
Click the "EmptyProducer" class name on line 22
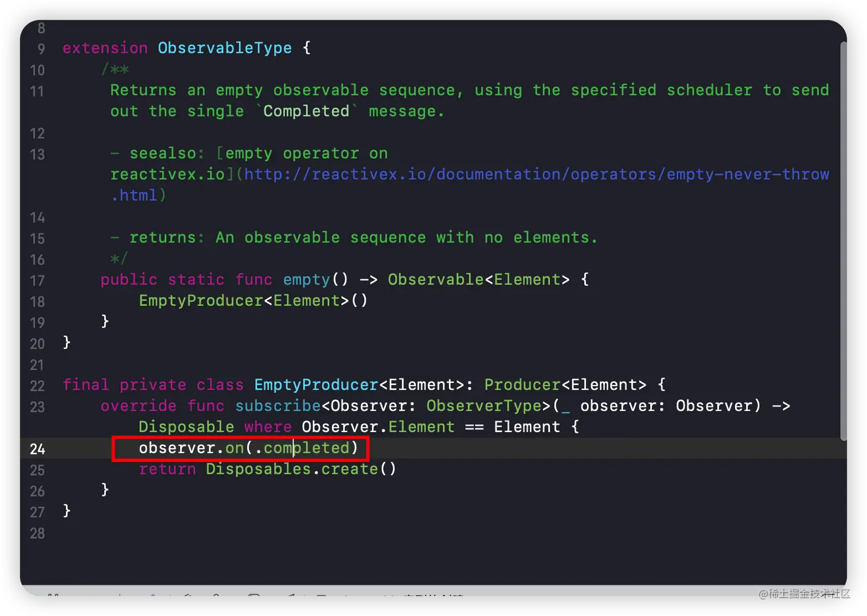coord(316,385)
